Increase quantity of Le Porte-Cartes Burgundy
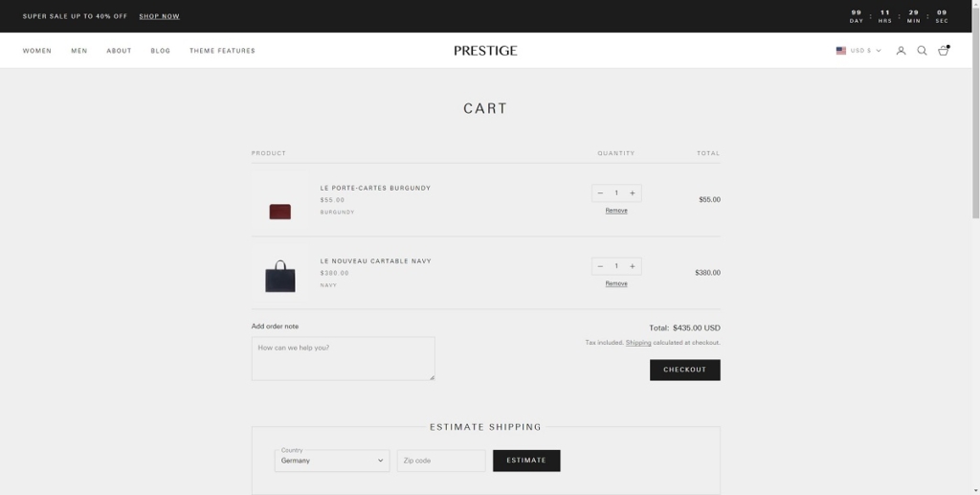980x495 pixels. (633, 193)
